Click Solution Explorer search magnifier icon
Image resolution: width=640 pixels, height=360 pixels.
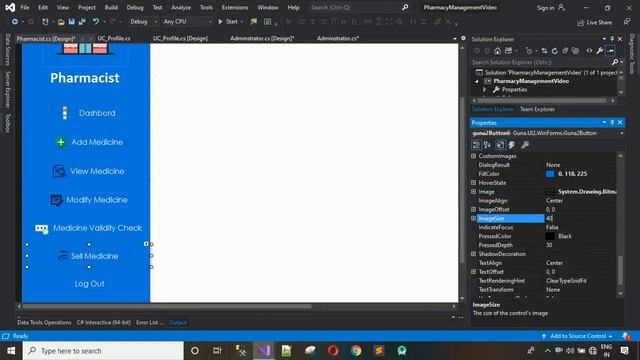tap(615, 62)
